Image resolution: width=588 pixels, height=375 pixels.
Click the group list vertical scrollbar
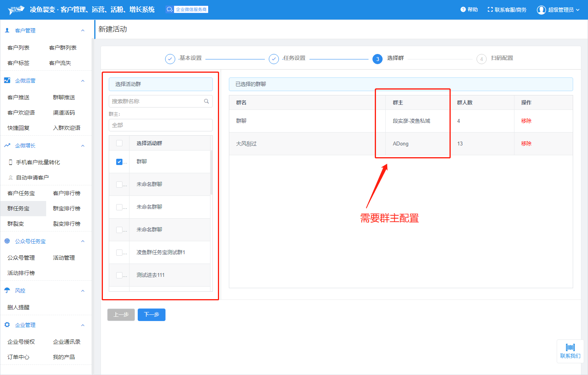coord(211,172)
